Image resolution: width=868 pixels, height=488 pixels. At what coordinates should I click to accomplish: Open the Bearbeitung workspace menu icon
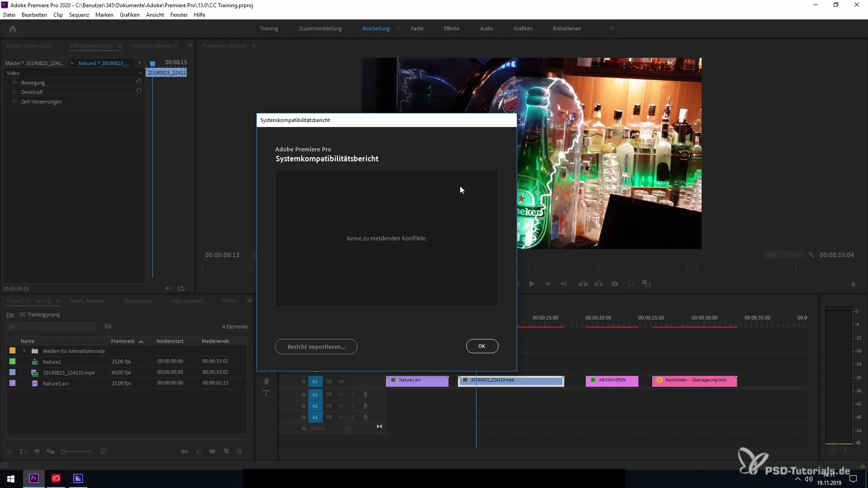398,28
